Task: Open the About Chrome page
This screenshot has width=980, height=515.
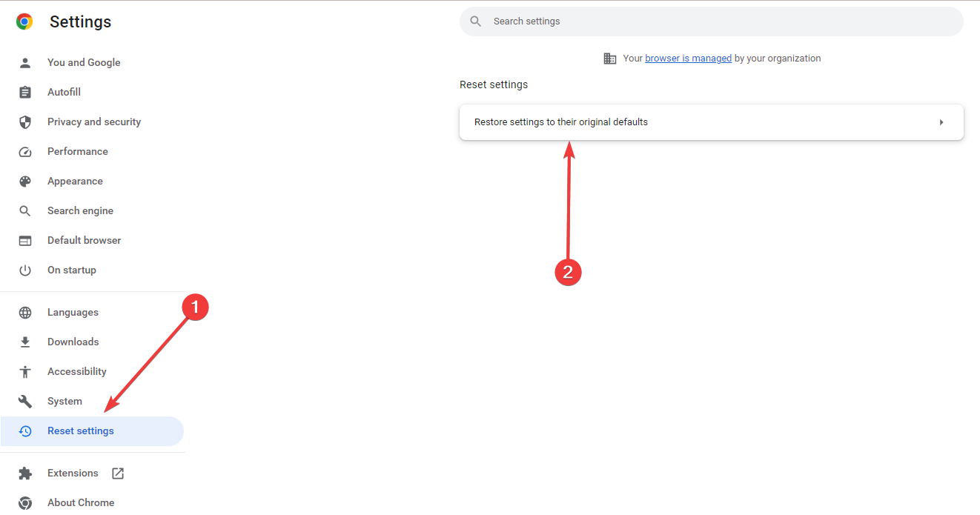Action: pos(81,502)
